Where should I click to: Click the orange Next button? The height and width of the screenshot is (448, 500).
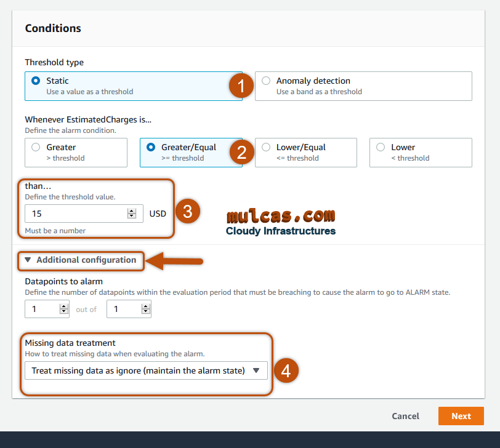point(461,416)
